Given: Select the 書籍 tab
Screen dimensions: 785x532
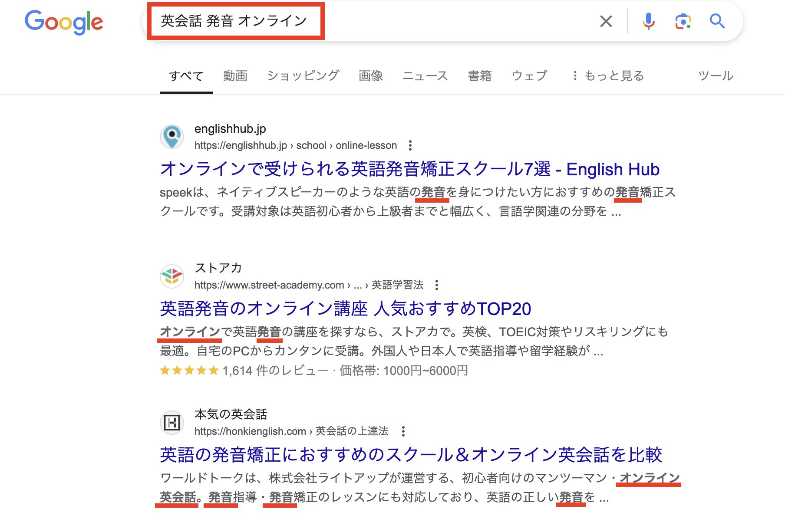Looking at the screenshot, I should 480,76.
